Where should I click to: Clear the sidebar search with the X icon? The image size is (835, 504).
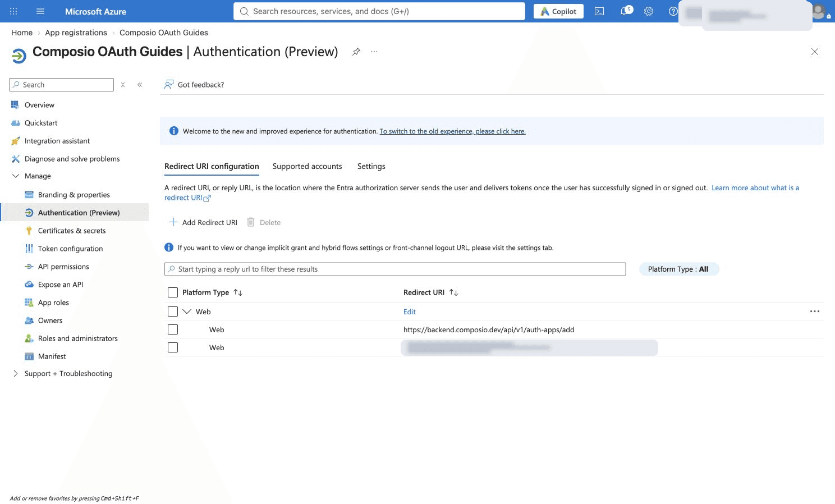point(123,85)
